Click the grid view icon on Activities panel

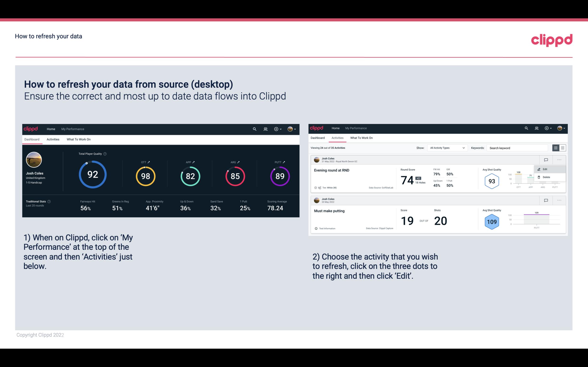click(563, 148)
